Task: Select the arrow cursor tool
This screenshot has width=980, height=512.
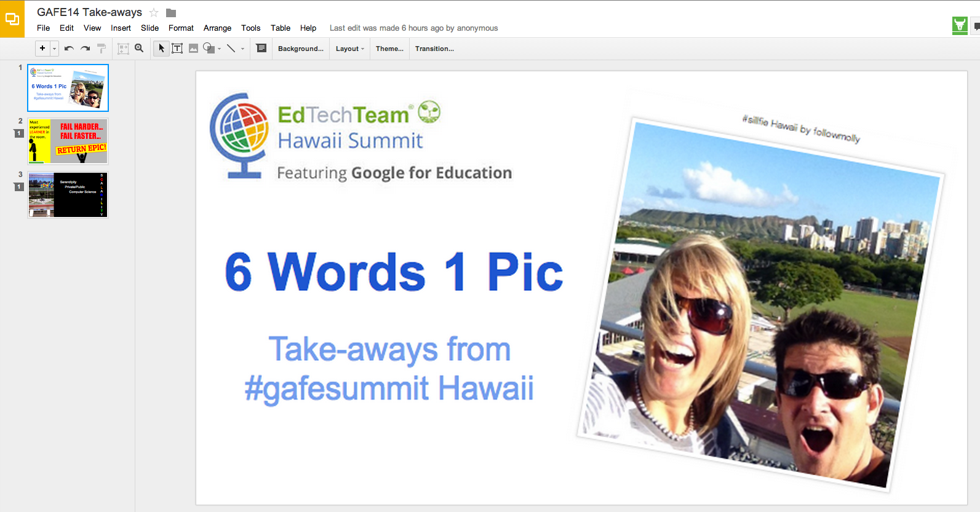Action: point(161,48)
